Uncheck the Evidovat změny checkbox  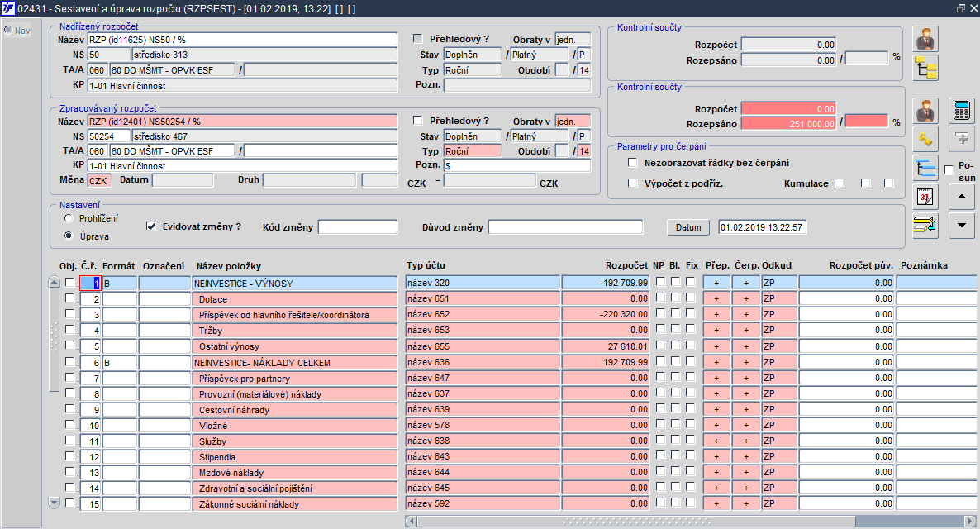point(151,226)
